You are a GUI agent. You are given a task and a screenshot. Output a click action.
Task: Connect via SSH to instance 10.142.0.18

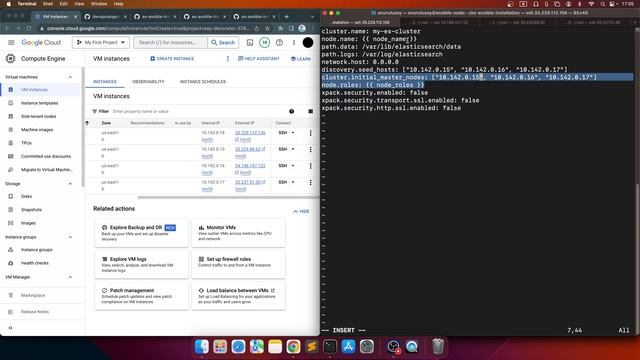pos(282,133)
